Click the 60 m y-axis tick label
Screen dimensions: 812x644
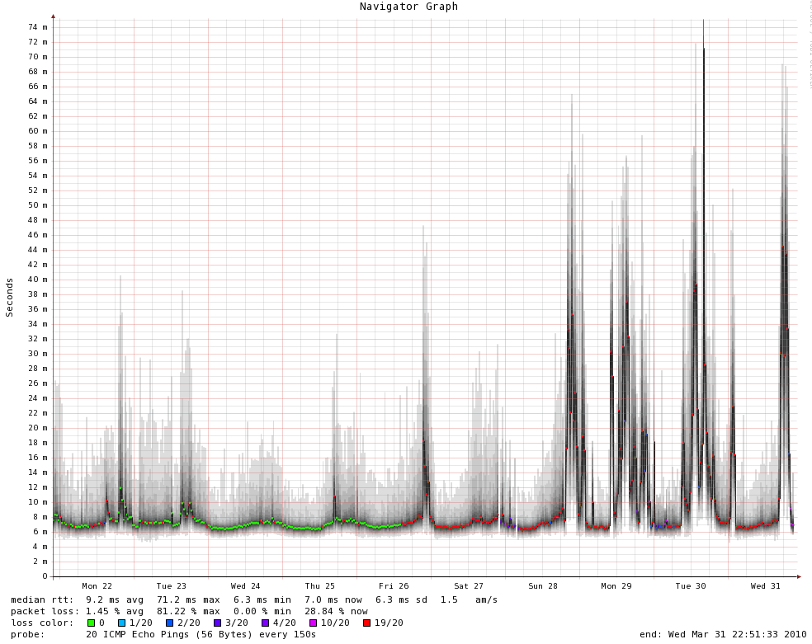pyautogui.click(x=38, y=131)
